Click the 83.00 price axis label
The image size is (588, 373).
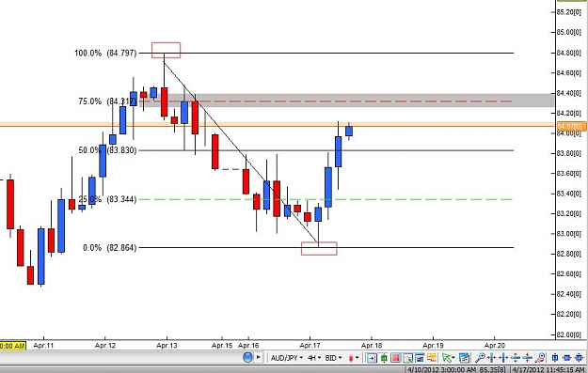point(569,234)
